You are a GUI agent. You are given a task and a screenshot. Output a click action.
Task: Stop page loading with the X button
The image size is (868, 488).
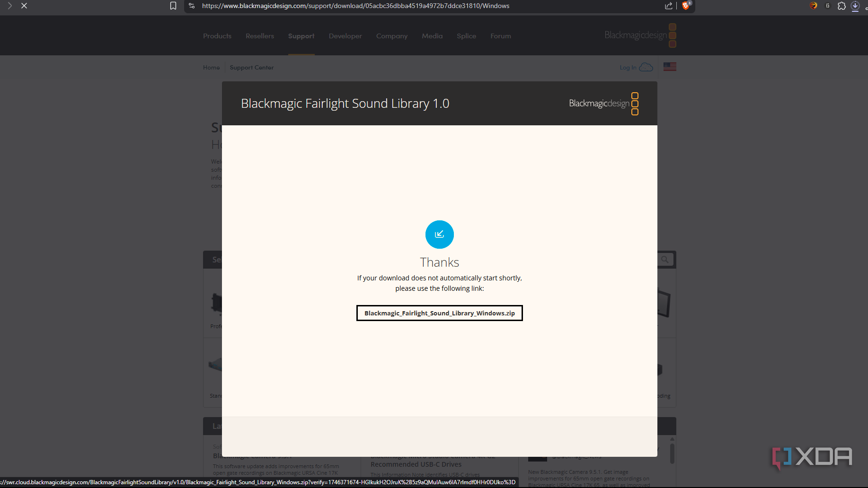tap(24, 6)
